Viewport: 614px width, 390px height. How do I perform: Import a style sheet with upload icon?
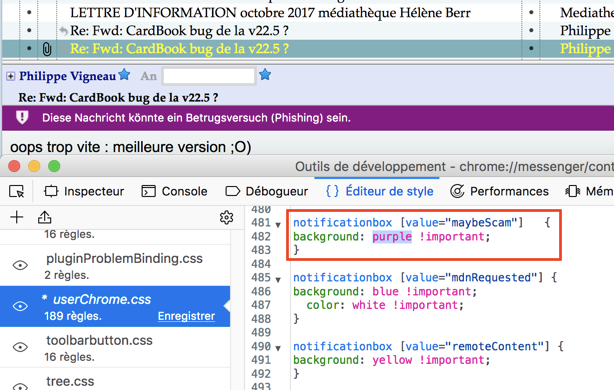click(x=45, y=217)
